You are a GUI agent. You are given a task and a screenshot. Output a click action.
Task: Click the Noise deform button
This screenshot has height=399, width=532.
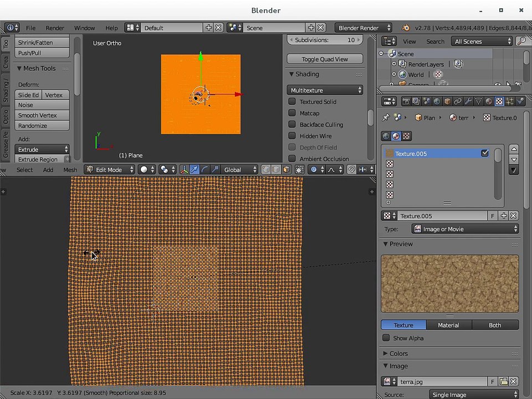click(x=42, y=105)
